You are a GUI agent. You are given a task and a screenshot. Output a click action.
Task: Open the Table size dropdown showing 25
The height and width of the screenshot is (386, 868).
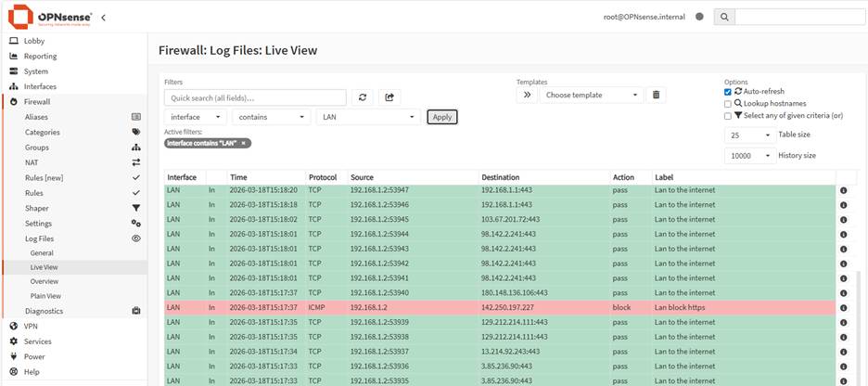749,135
